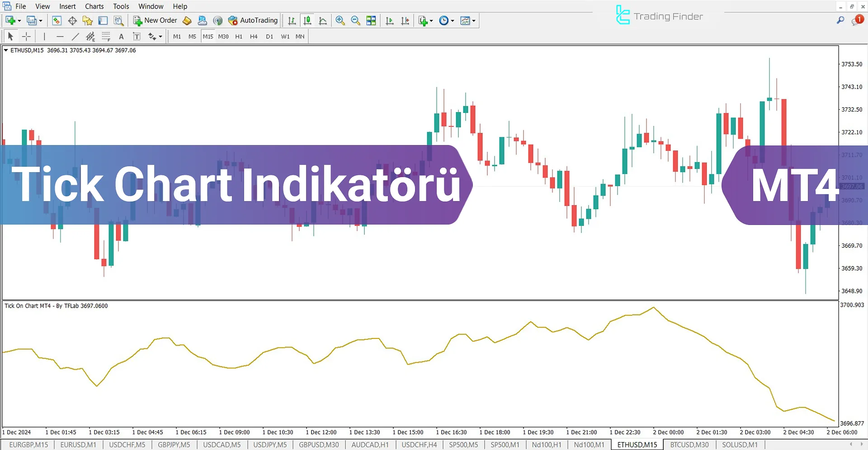Viewport: 868px width, 450px height.
Task: Select the M30 timeframe period
Action: 223,36
